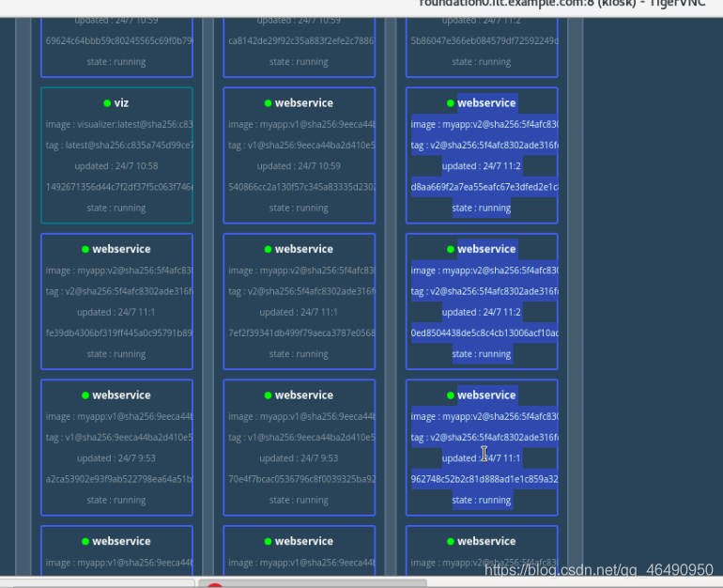Click updated 24/7 10:59 on card 540866cc2a130f57

coord(299,166)
